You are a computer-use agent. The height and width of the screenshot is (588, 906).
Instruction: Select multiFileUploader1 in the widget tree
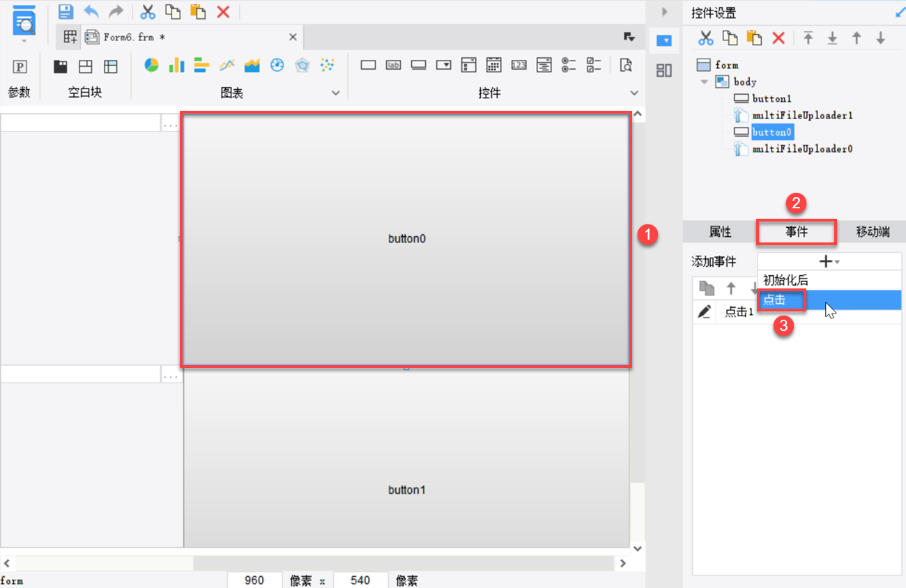(801, 115)
